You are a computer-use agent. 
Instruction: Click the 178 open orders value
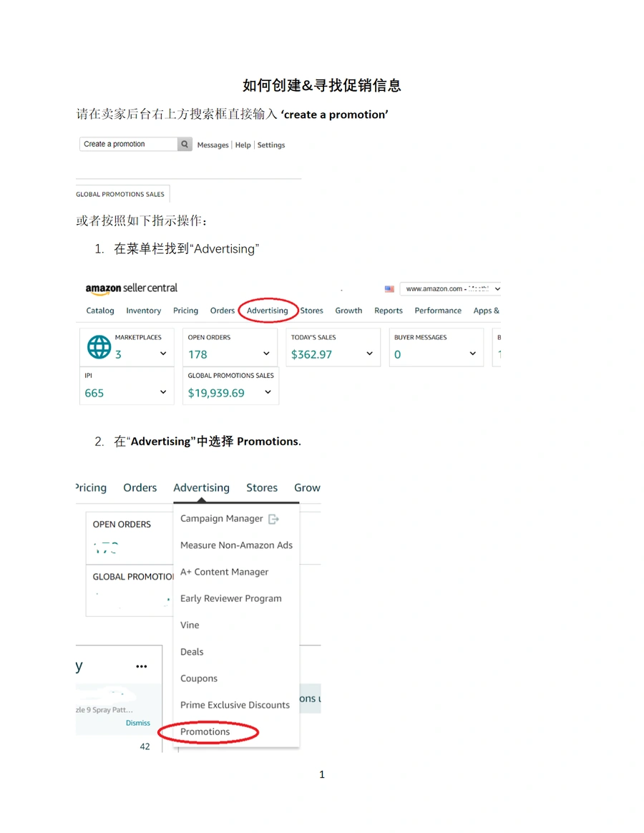(197, 354)
